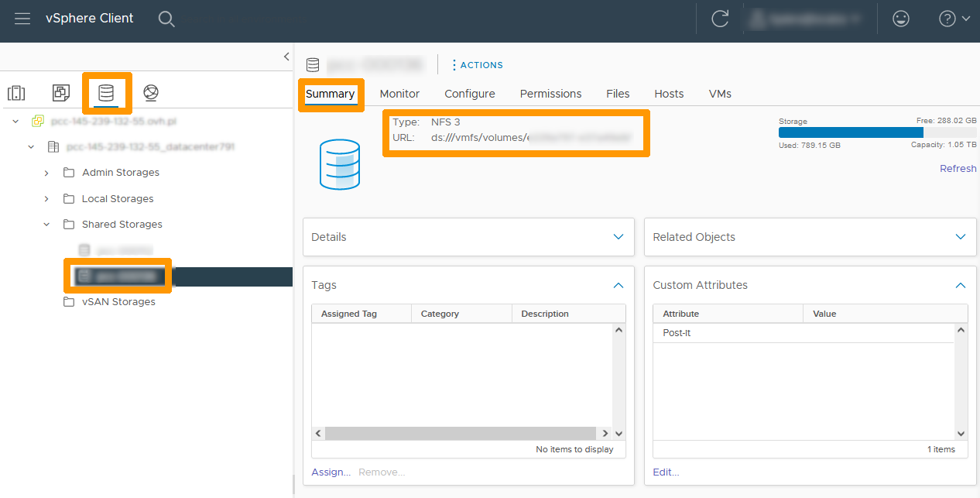Viewport: 980px width, 498px height.
Task: Select the Post-It attribute row
Action: [x=804, y=333]
